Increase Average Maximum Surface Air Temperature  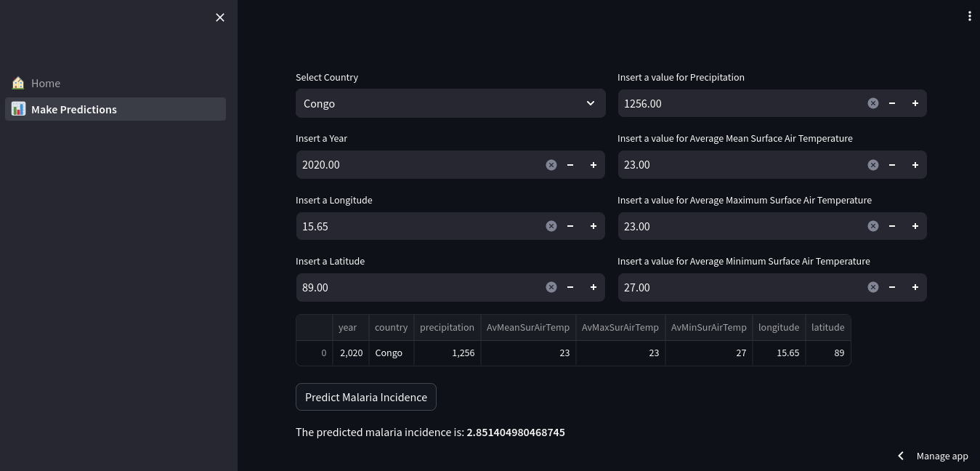point(915,226)
